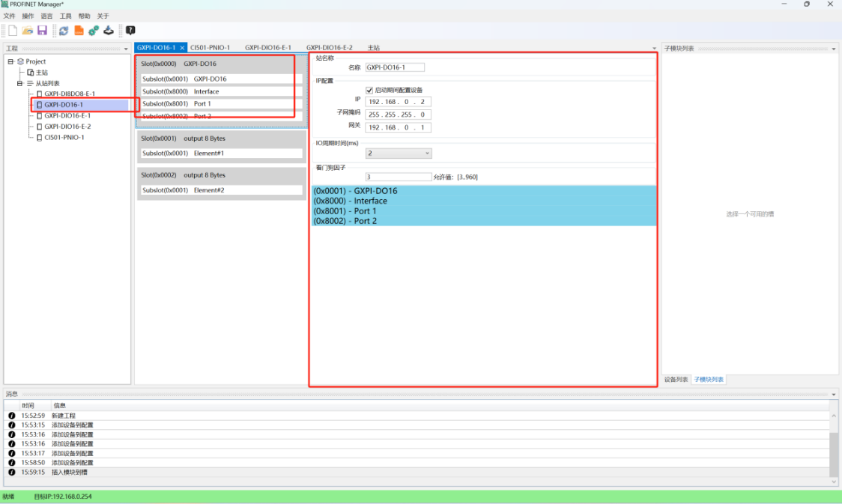This screenshot has height=504, width=842.
Task: Click the orange GSDML file toolbar icon
Action: click(x=79, y=31)
